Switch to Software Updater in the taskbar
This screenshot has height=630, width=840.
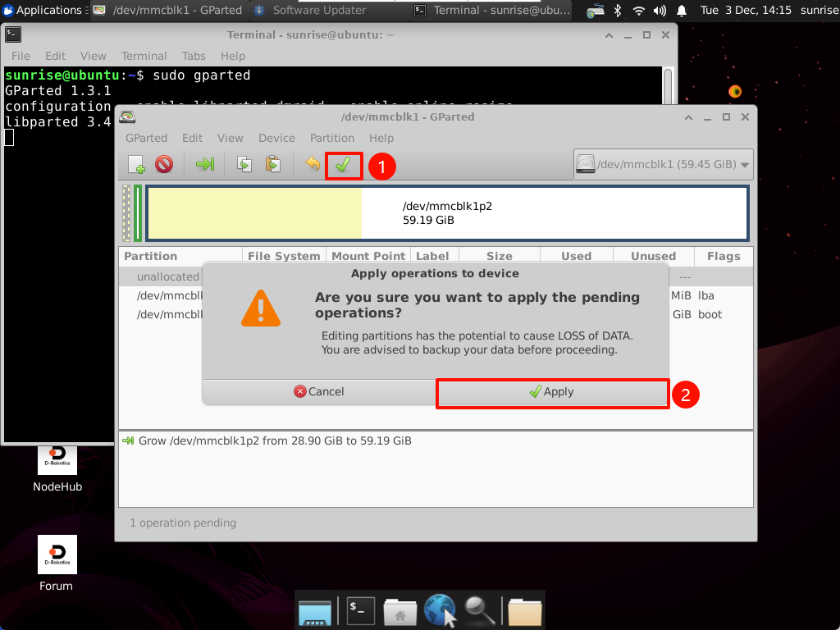311,10
